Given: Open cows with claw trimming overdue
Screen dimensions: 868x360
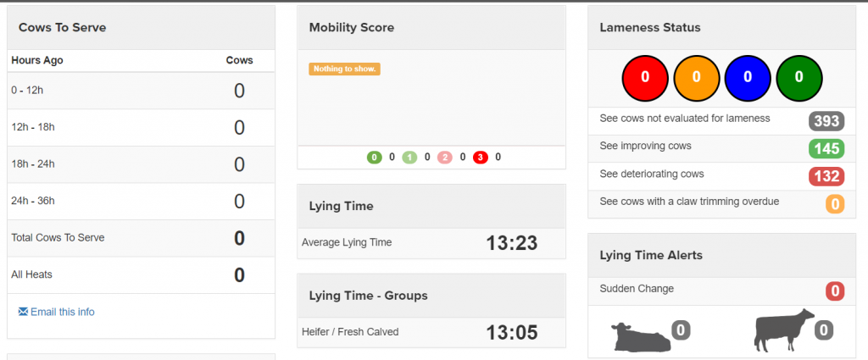Looking at the screenshot, I should 688,202.
